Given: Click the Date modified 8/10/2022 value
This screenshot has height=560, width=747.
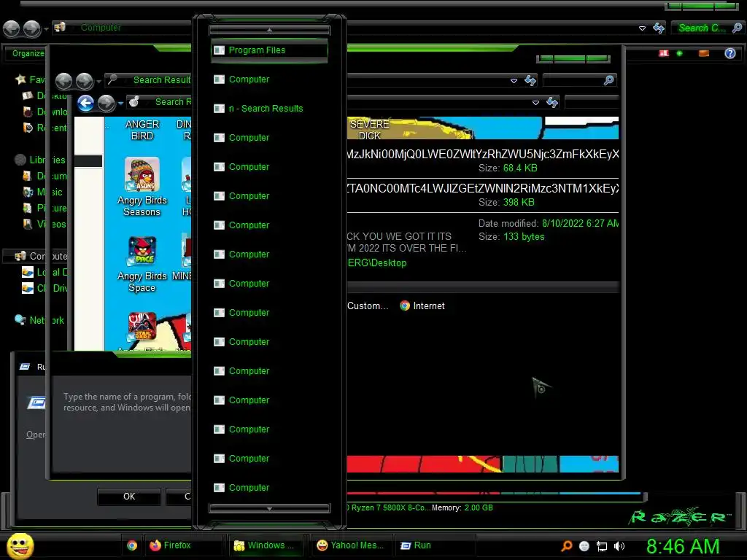Looking at the screenshot, I should [x=580, y=223].
